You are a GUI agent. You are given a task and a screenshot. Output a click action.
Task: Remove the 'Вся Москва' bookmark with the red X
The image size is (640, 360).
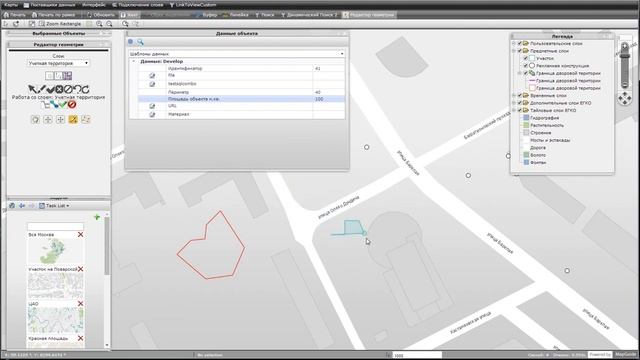click(80, 235)
